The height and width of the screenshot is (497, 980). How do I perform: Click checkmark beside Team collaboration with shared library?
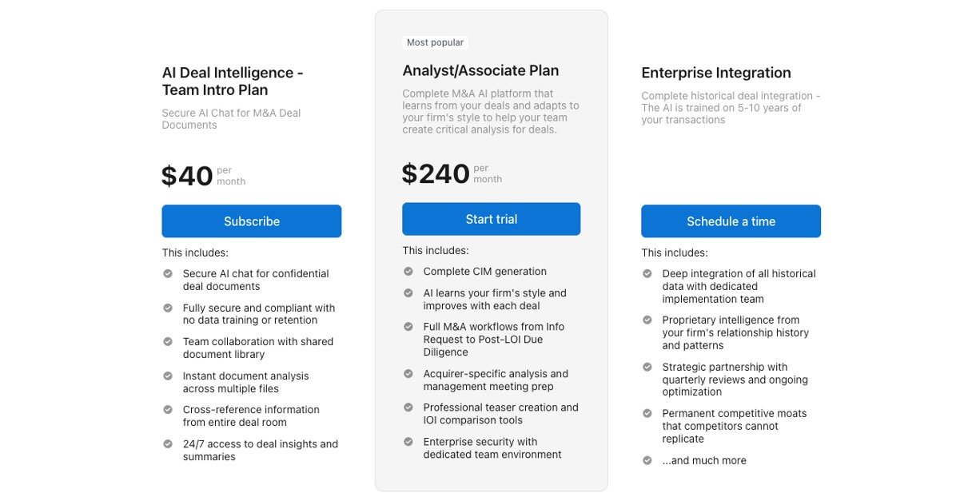click(x=168, y=342)
